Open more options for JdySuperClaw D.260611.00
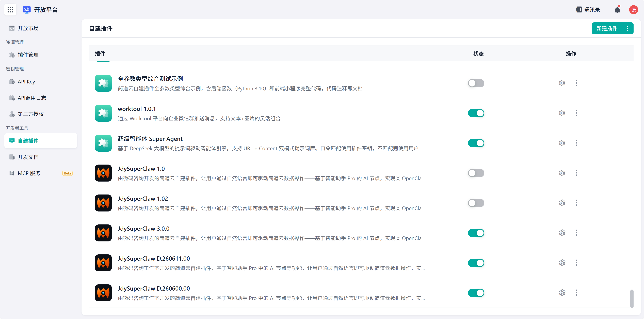 pos(576,263)
